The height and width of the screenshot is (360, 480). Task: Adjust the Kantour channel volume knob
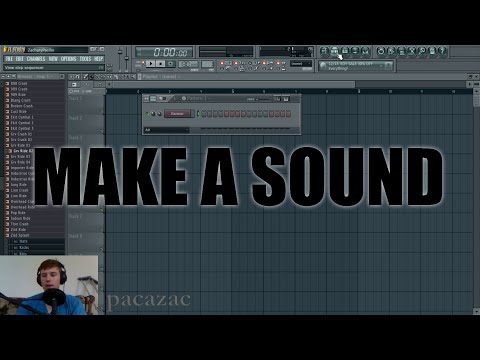(159, 114)
